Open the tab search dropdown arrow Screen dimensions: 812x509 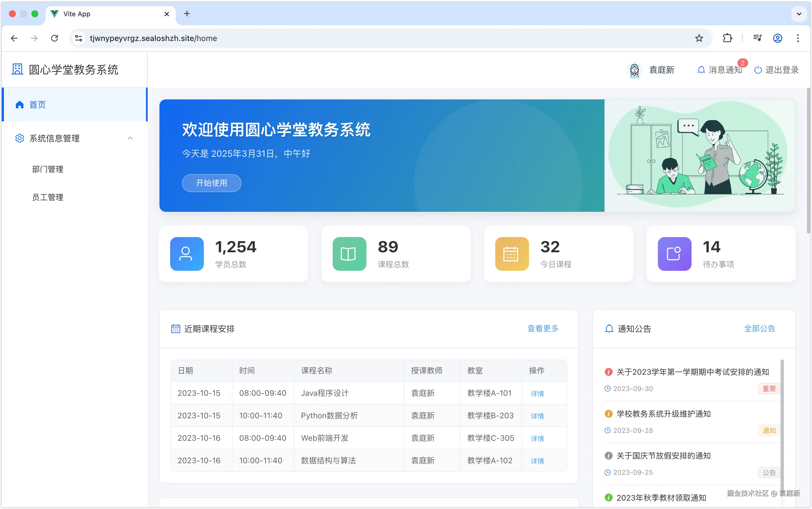[x=799, y=14]
